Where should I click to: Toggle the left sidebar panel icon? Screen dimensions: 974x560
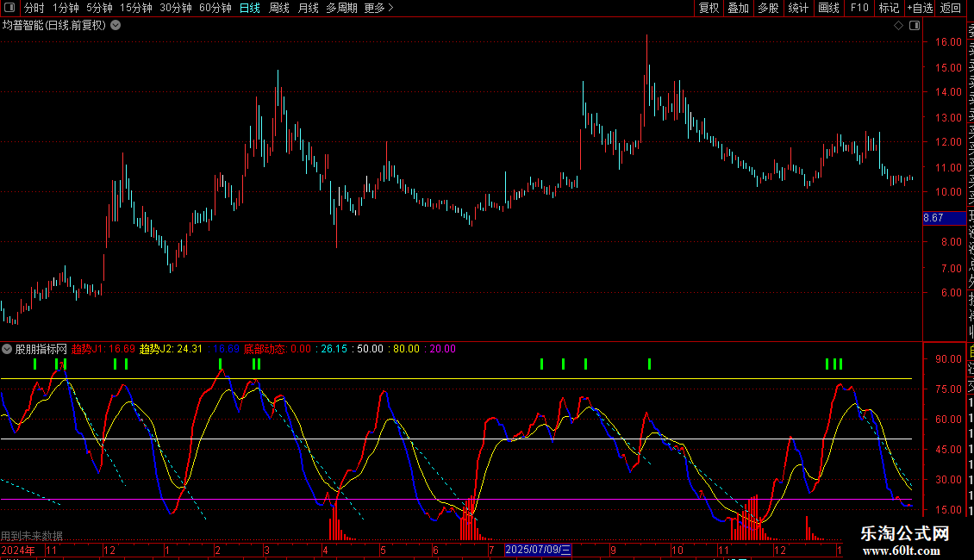coord(9,8)
